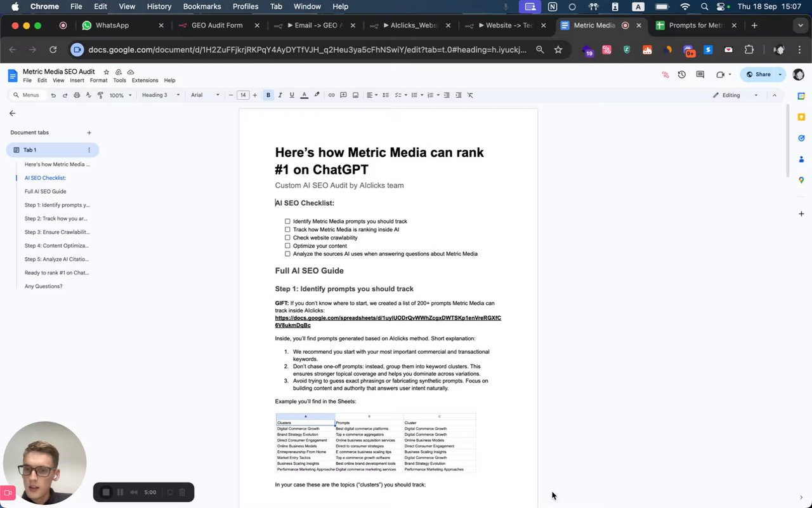Activate the paint format tool
The height and width of the screenshot is (508, 812).
pos(100,95)
